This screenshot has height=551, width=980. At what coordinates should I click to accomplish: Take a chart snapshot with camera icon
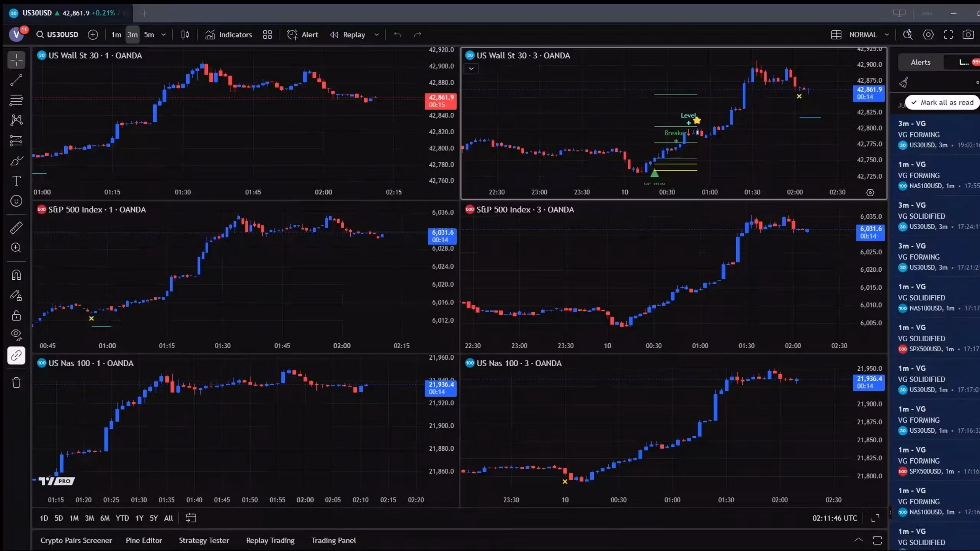(968, 35)
